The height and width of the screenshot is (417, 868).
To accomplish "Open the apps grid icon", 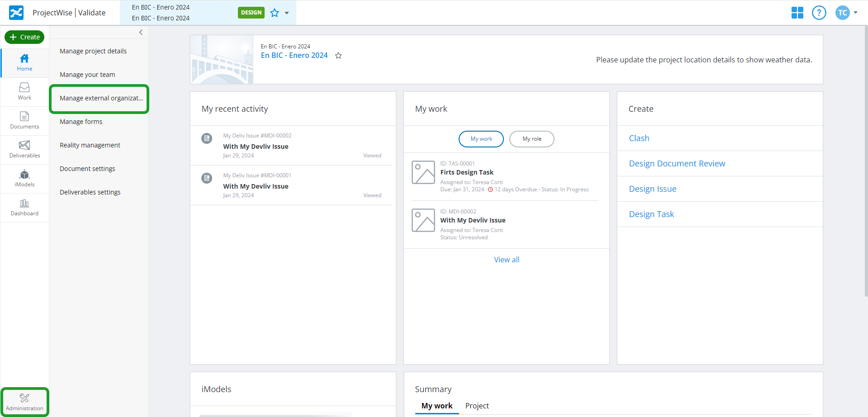I will (797, 13).
